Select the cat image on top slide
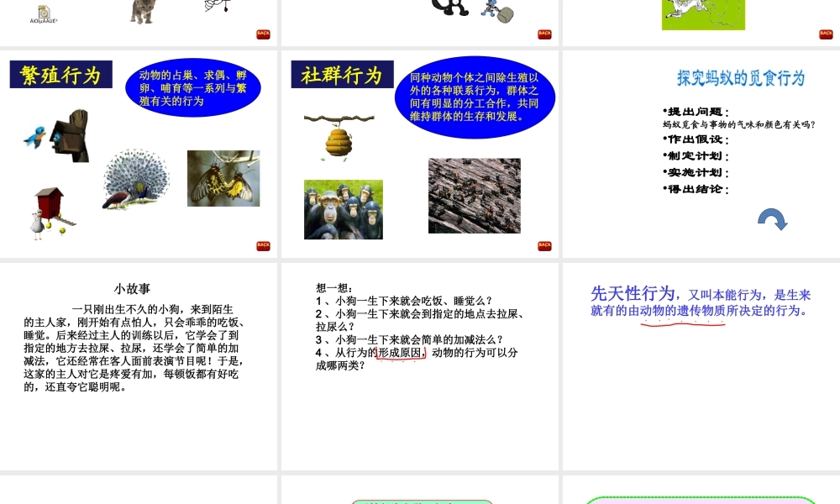840x504 pixels. (x=143, y=11)
